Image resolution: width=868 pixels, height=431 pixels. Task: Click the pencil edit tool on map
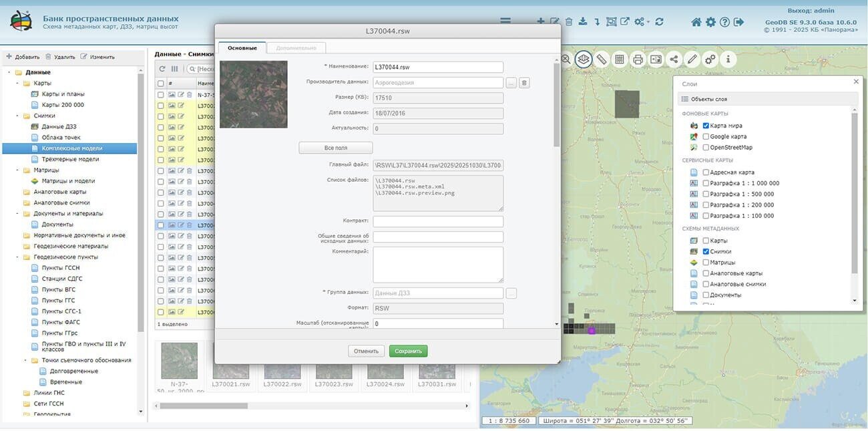[x=692, y=59]
